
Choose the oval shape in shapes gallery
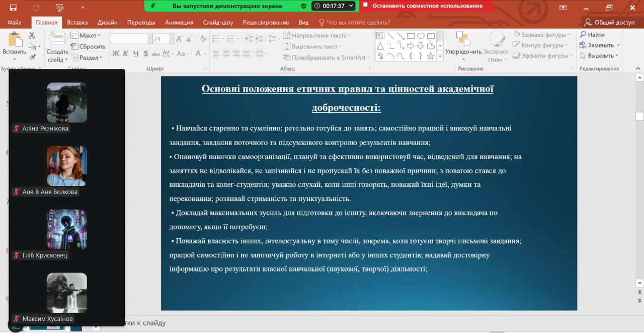tap(421, 36)
